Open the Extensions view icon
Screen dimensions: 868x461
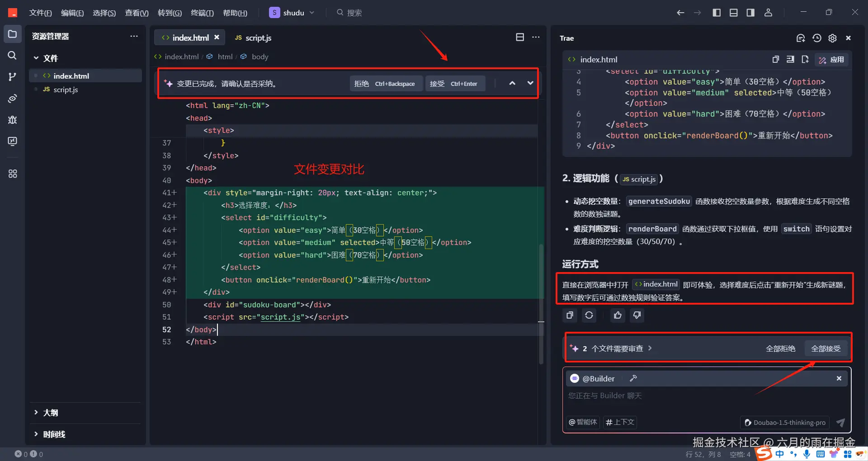click(x=12, y=174)
